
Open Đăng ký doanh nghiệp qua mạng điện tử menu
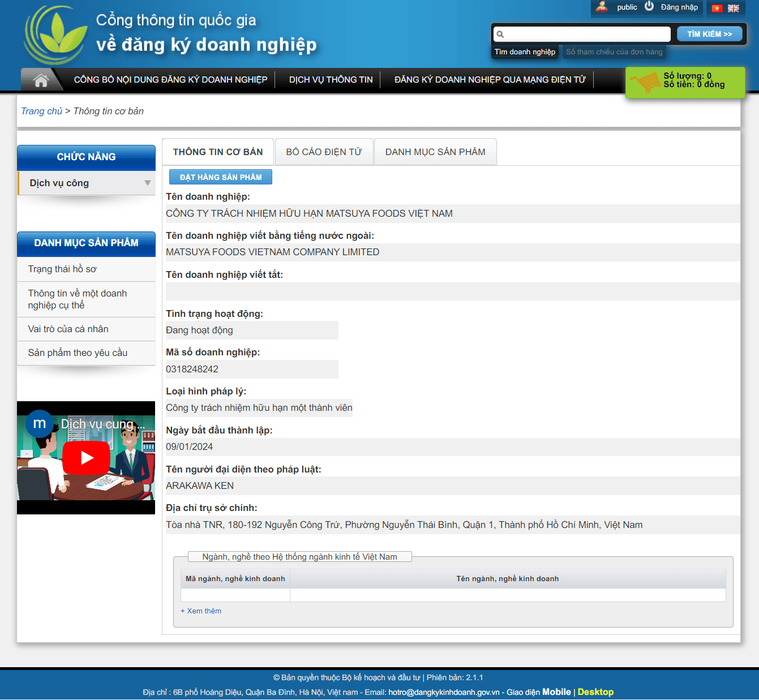[490, 80]
